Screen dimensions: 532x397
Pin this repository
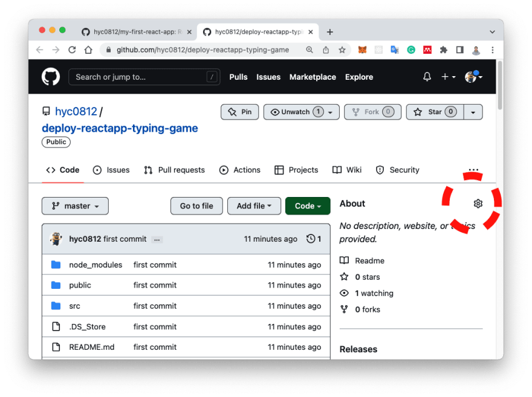point(239,112)
